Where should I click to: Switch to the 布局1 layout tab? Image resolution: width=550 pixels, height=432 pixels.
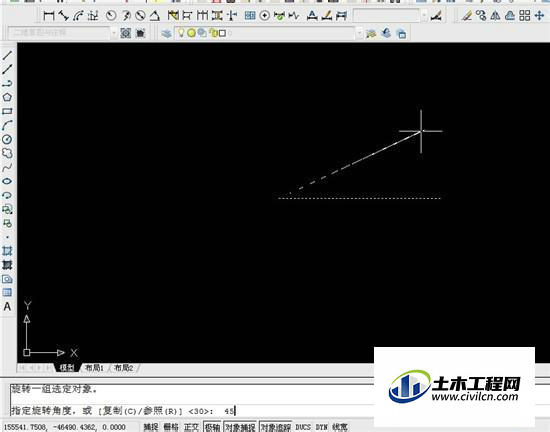94,368
